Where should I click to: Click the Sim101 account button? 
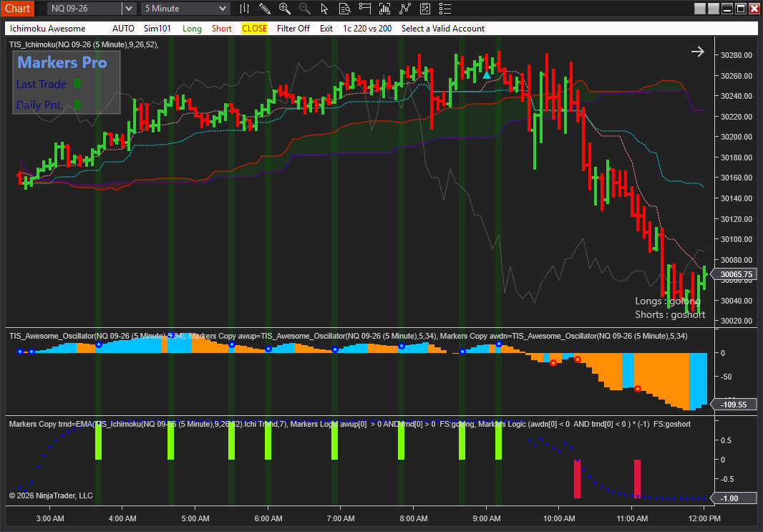click(157, 28)
